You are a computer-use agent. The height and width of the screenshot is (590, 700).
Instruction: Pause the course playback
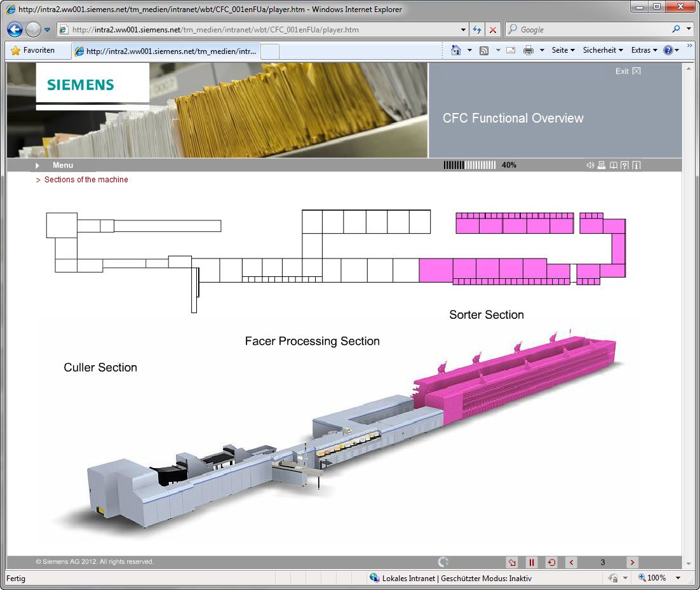coord(532,562)
